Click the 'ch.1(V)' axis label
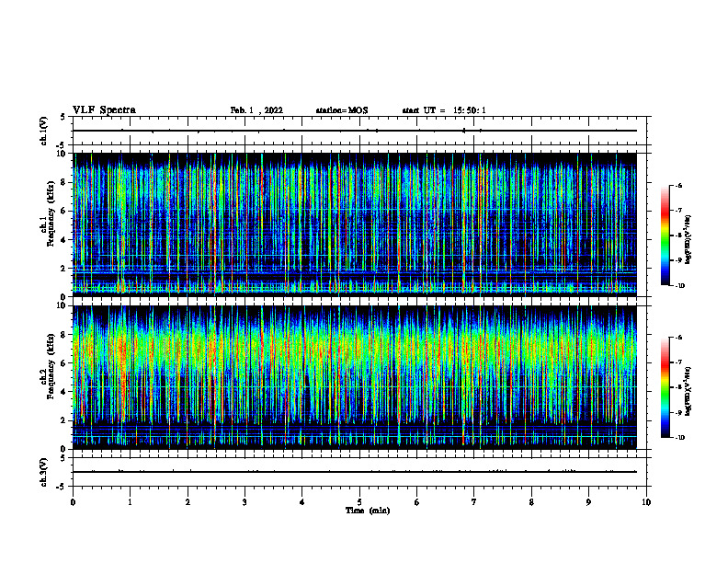 tap(43, 131)
